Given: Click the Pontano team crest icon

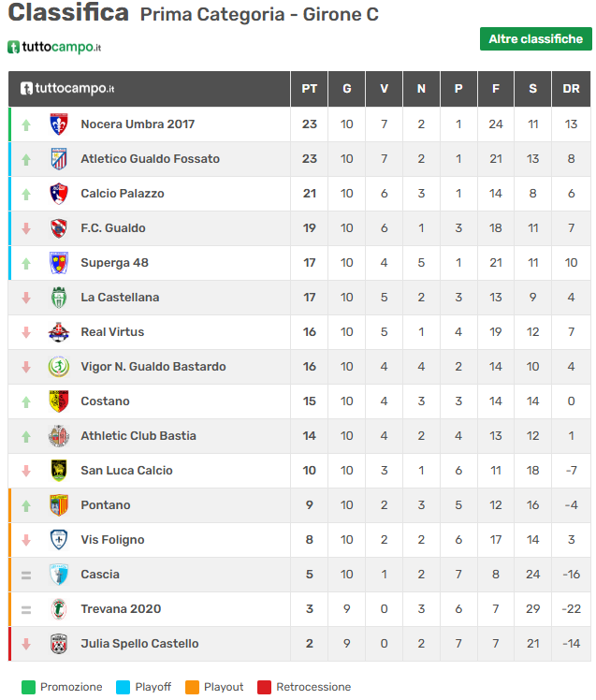Looking at the screenshot, I should (59, 505).
